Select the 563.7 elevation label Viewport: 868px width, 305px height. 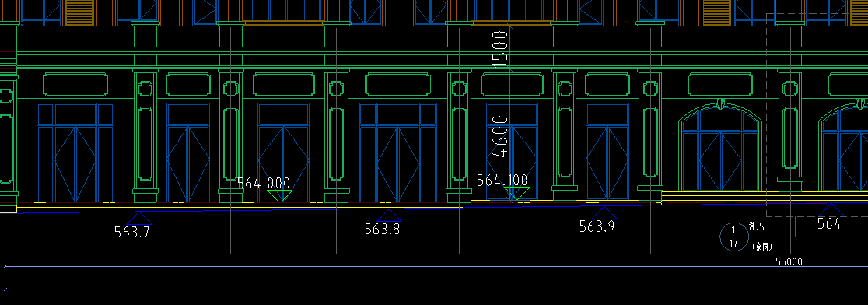click(132, 232)
